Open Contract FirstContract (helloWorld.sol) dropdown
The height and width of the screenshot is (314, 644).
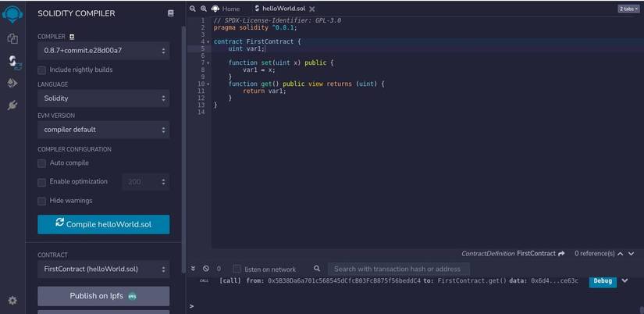point(104,269)
